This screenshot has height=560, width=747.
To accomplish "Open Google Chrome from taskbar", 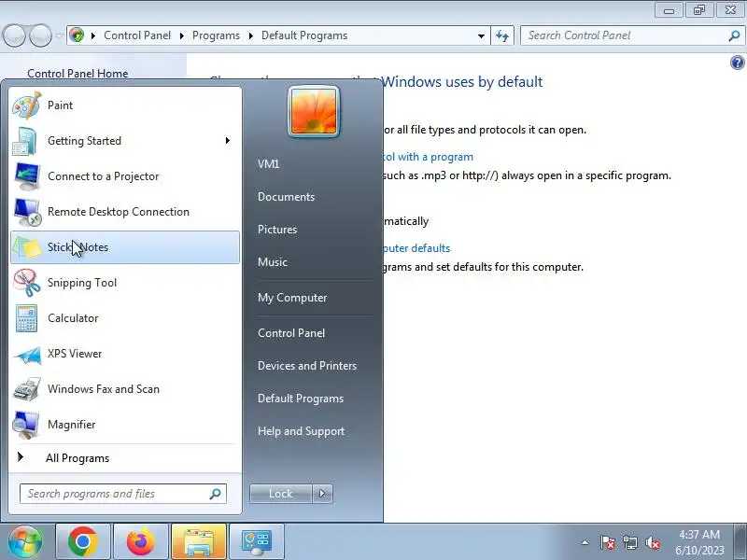I will [83, 541].
